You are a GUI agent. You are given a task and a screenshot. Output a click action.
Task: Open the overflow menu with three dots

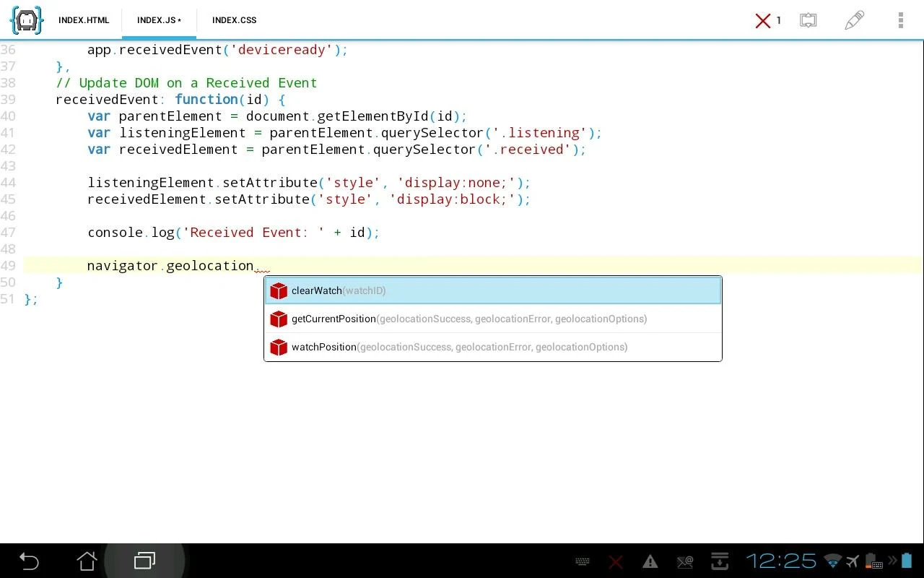900,20
